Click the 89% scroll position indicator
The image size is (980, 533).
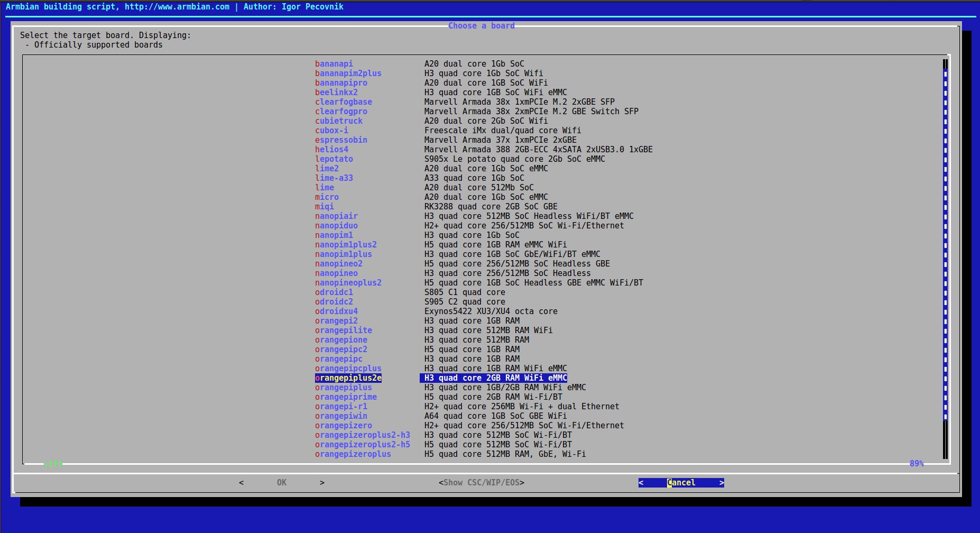917,464
